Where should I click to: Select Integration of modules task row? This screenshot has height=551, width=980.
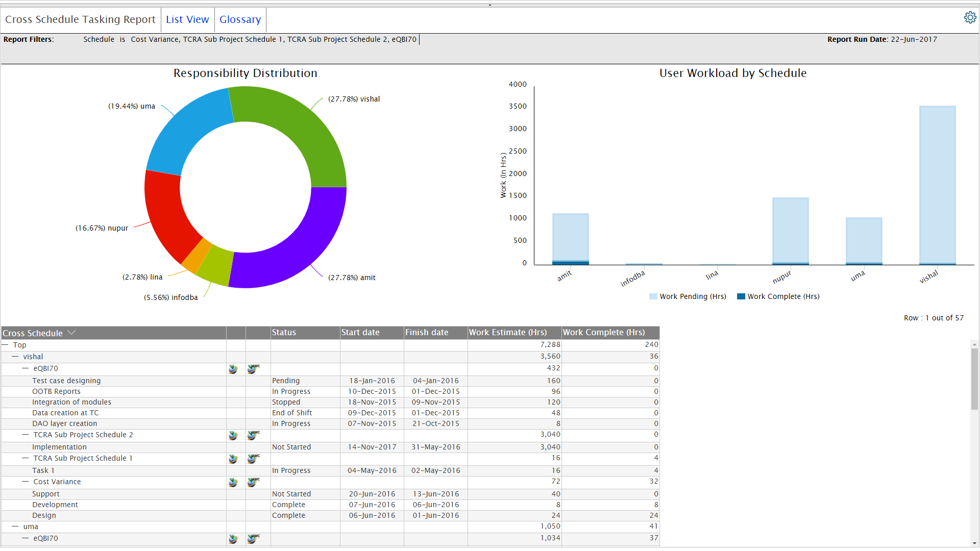330,402
